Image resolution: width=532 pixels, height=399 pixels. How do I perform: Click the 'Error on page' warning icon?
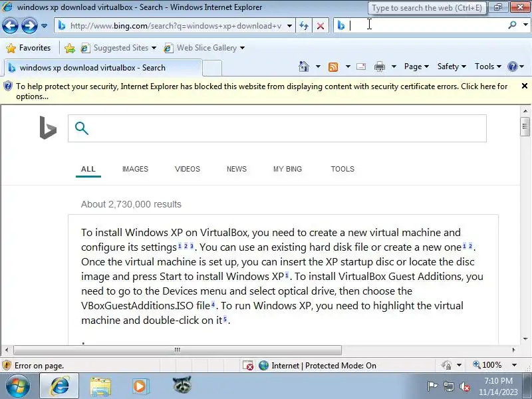pyautogui.click(x=7, y=365)
